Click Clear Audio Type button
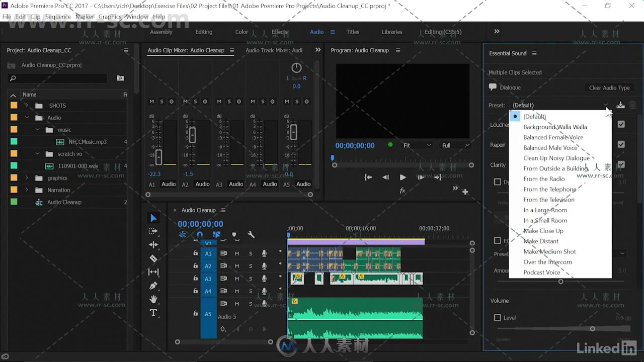 [x=609, y=87]
